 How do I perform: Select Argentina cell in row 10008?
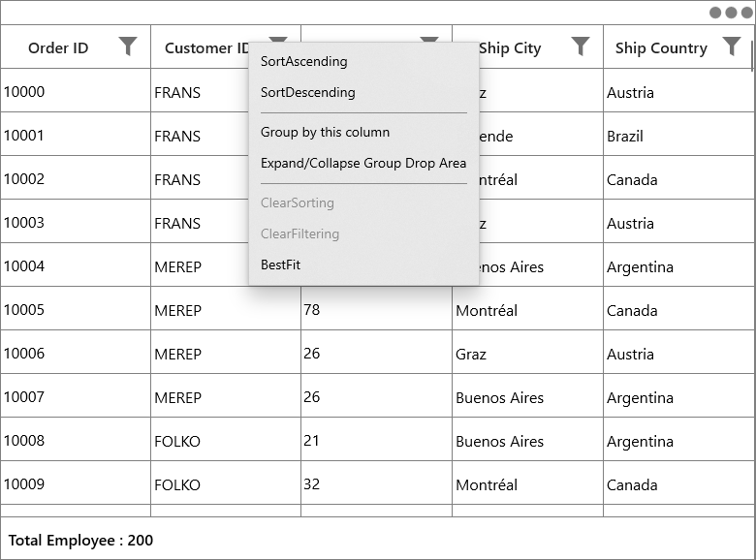click(678, 439)
